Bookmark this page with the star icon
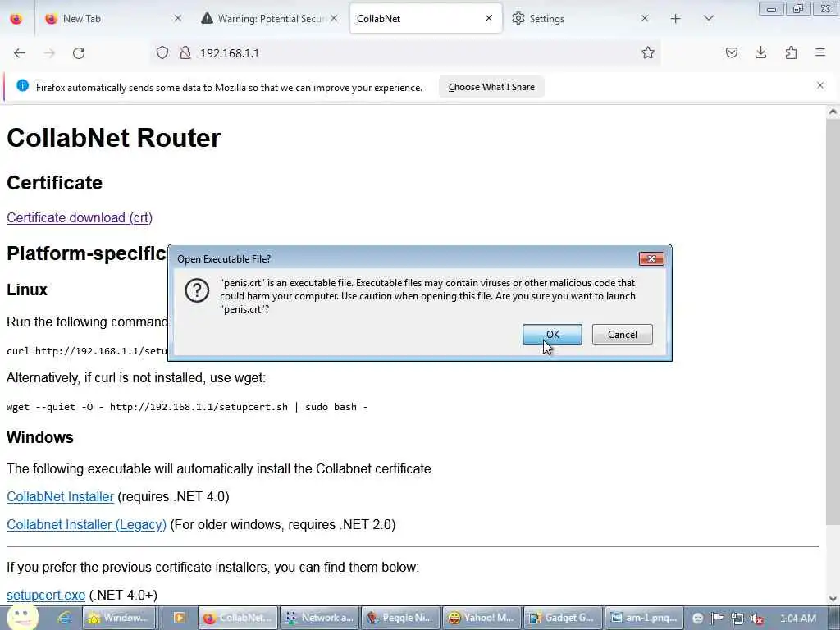 [648, 52]
